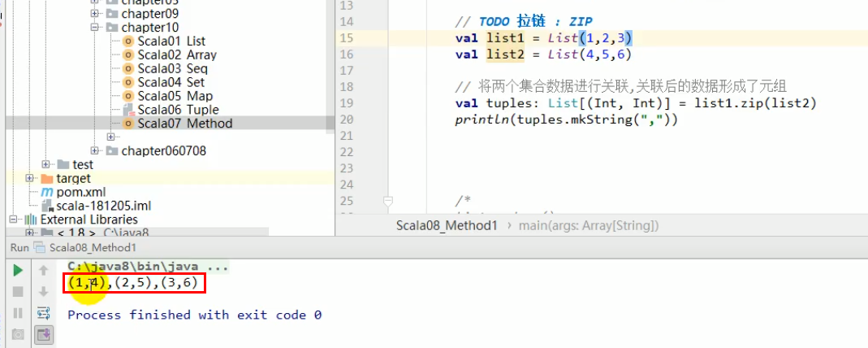
Task: Click the Scala object icon of Scala03_Seq
Action: point(128,69)
